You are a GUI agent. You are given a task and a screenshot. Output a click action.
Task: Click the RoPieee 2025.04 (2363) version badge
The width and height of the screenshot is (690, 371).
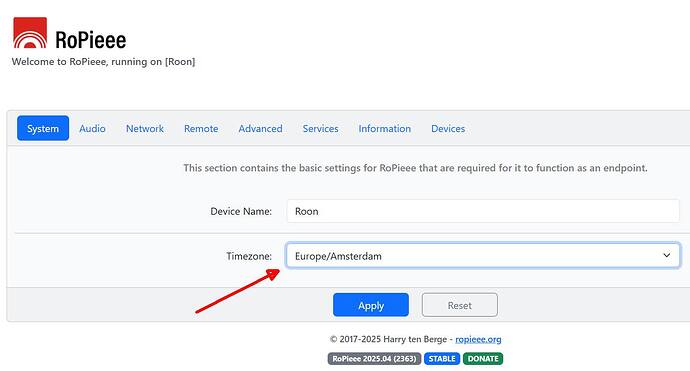(x=374, y=359)
